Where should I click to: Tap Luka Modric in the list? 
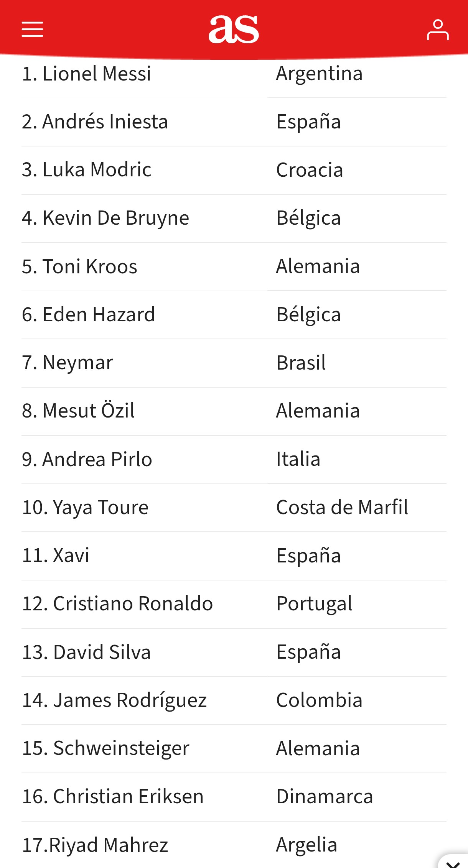point(87,170)
